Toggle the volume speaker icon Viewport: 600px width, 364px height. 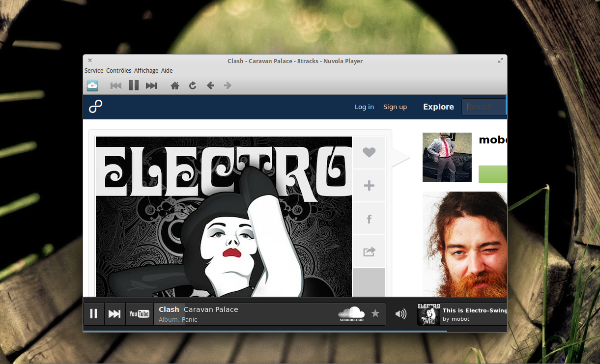pos(401,314)
